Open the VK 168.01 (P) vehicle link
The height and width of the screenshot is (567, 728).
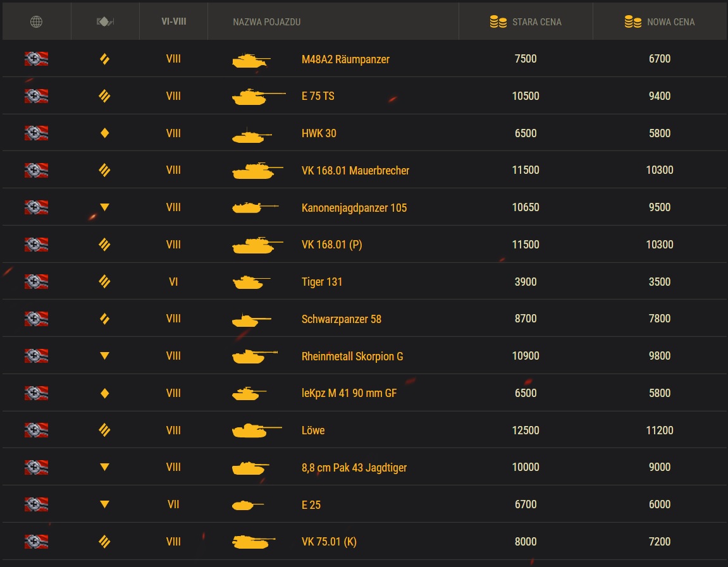coord(332,245)
